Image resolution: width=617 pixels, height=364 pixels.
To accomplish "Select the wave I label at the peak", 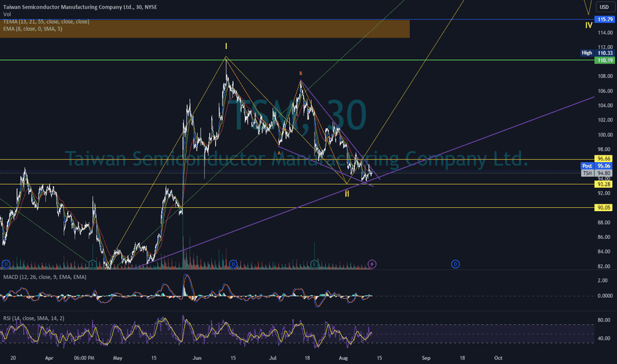I will coord(226,46).
